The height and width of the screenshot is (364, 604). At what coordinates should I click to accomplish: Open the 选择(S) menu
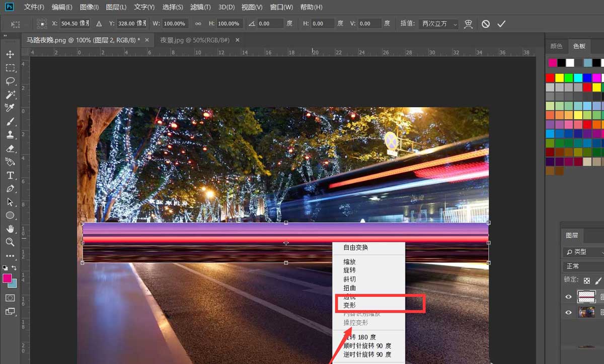(x=173, y=7)
